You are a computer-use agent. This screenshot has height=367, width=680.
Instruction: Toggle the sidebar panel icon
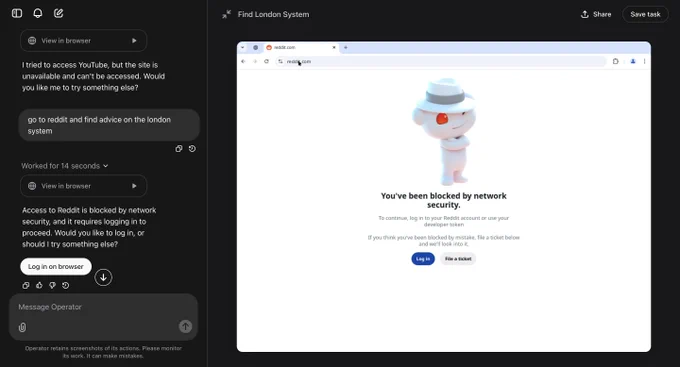17,13
